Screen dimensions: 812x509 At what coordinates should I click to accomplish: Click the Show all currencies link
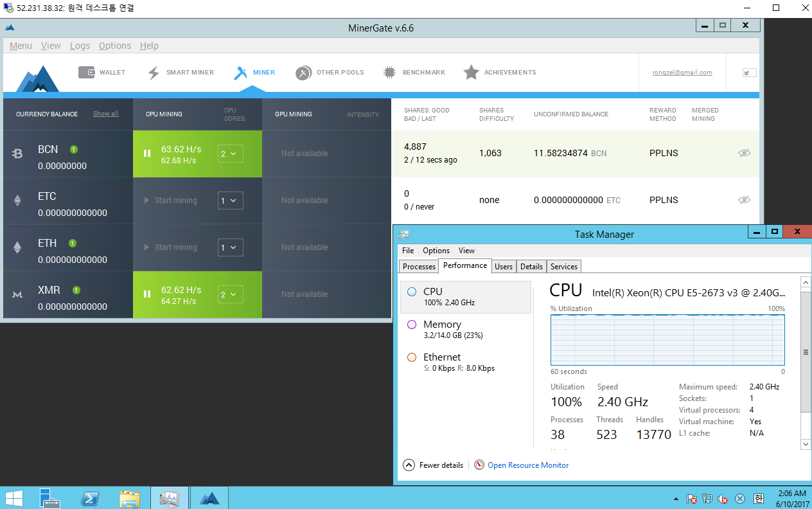click(x=106, y=114)
